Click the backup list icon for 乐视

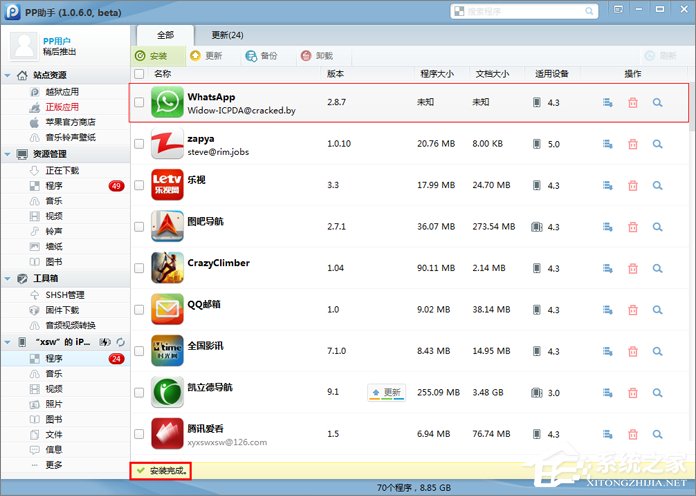click(608, 185)
